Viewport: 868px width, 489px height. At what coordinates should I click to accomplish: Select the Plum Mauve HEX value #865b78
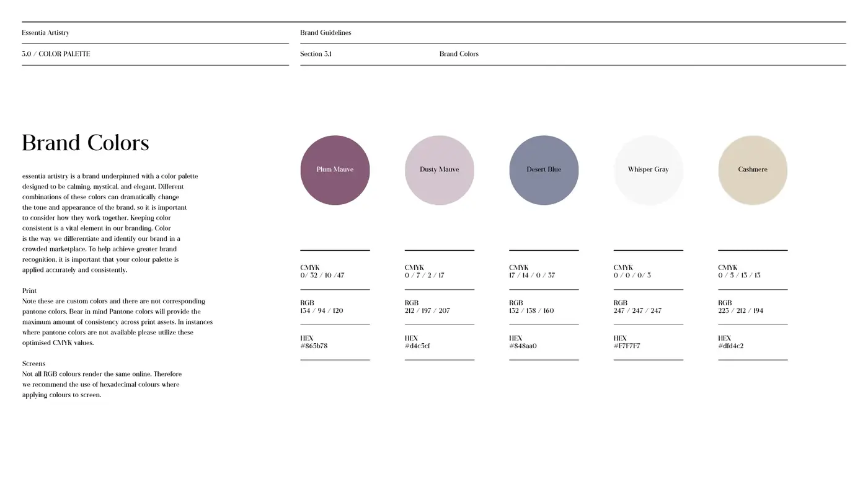coord(314,346)
